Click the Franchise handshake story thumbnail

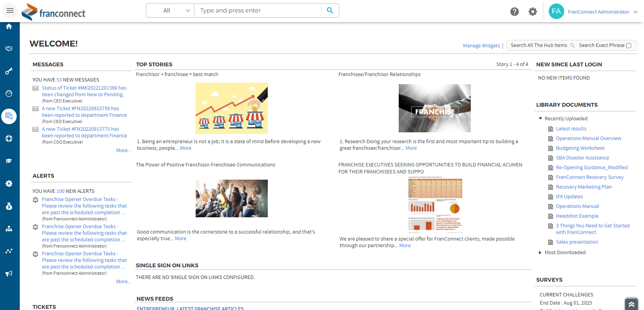[x=434, y=108]
